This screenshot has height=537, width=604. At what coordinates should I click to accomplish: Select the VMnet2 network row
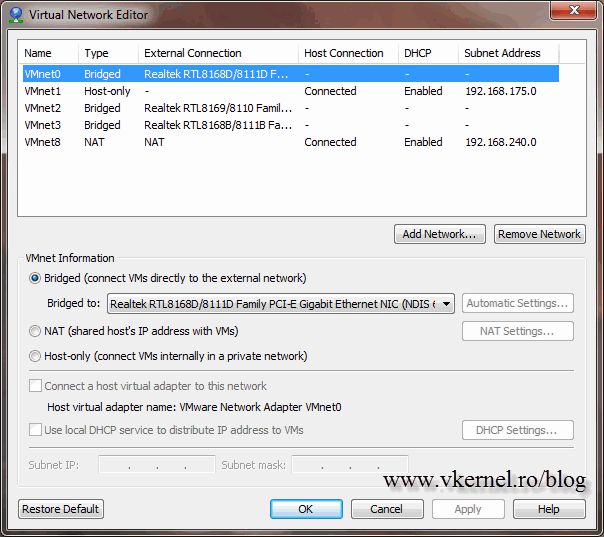coord(291,108)
